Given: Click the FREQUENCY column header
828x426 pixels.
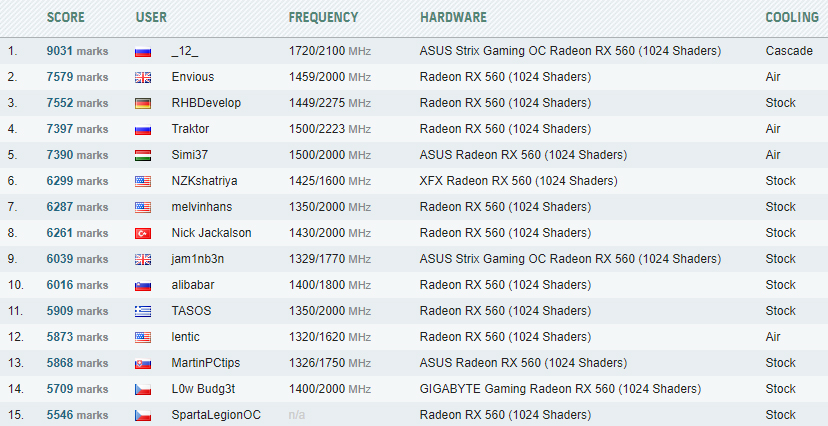Looking at the screenshot, I should click(323, 17).
